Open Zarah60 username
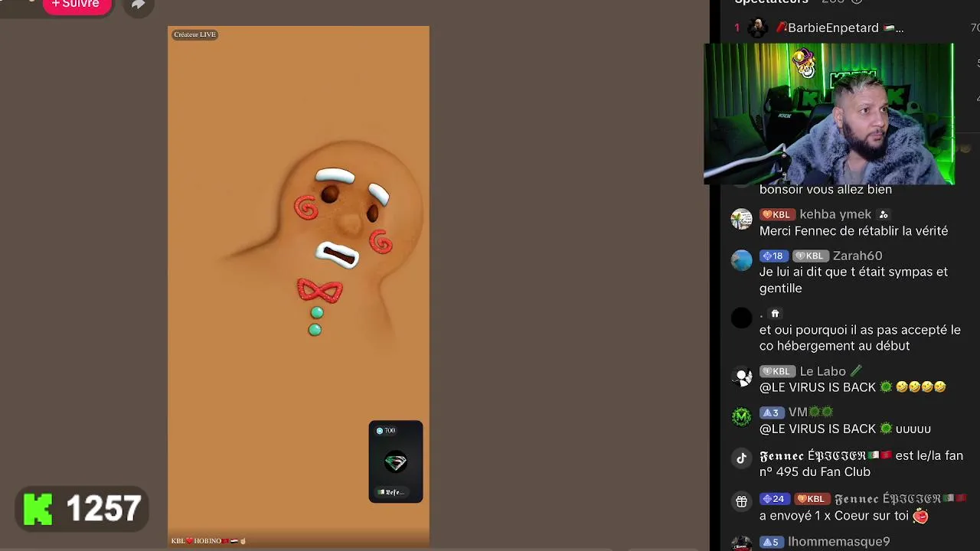The image size is (980, 551). 857,256
